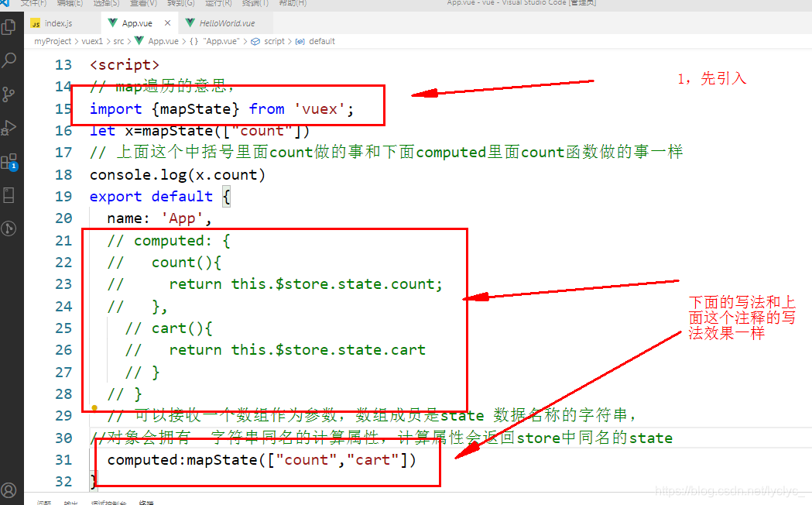Click the <script> tag on line 13
Viewport: 812px width, 505px height.
[125, 65]
